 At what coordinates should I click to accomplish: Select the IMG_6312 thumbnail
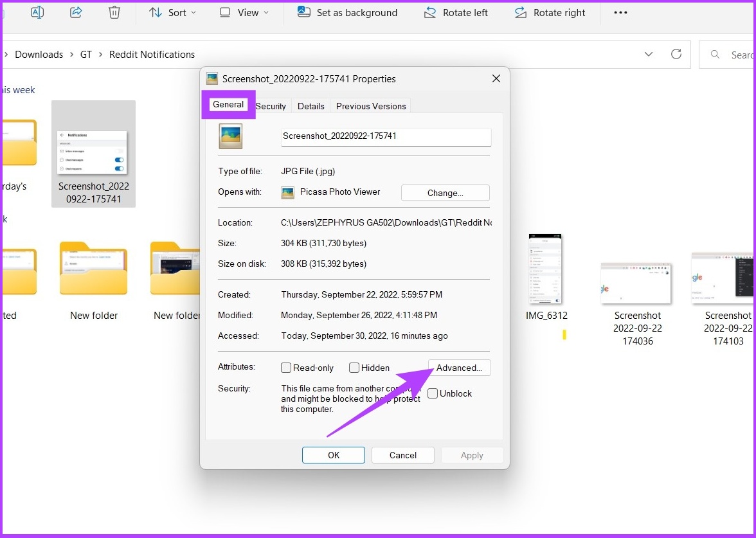(x=546, y=269)
